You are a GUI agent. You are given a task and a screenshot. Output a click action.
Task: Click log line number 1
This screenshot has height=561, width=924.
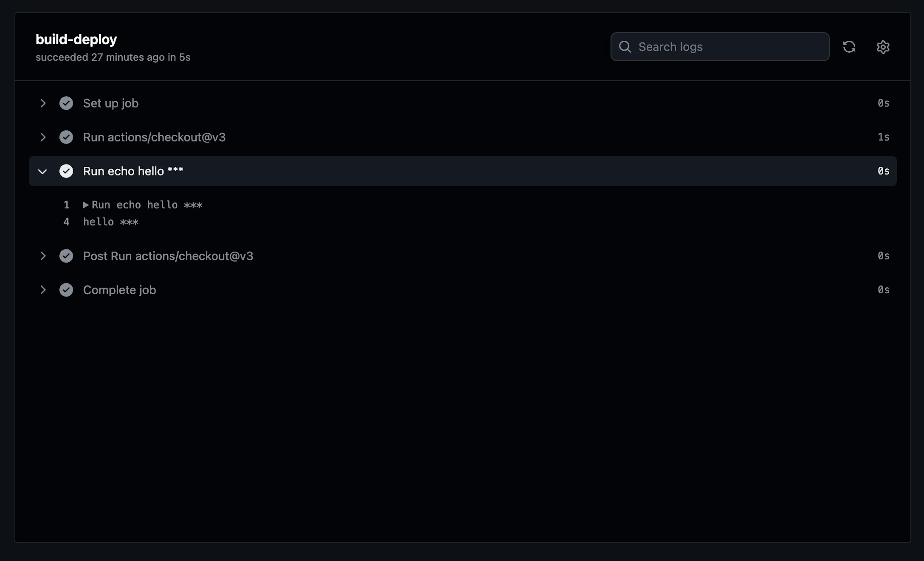(x=66, y=205)
